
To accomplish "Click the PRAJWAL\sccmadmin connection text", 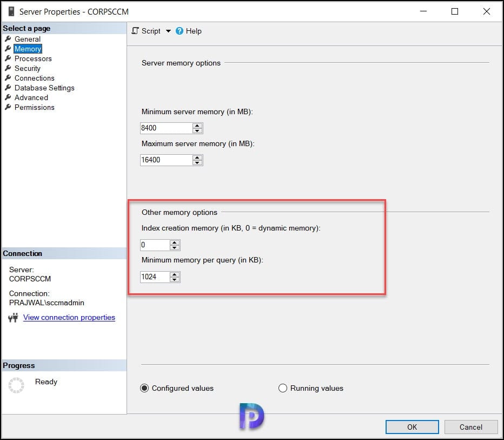I will 47,303.
